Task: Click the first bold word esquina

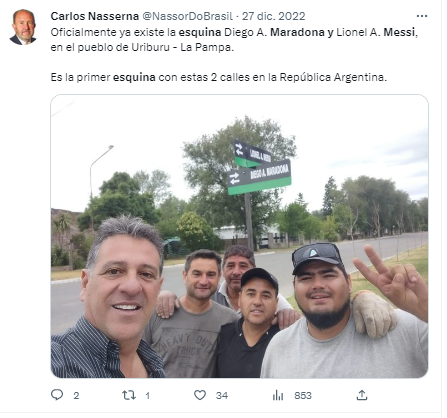Action: tap(200, 32)
